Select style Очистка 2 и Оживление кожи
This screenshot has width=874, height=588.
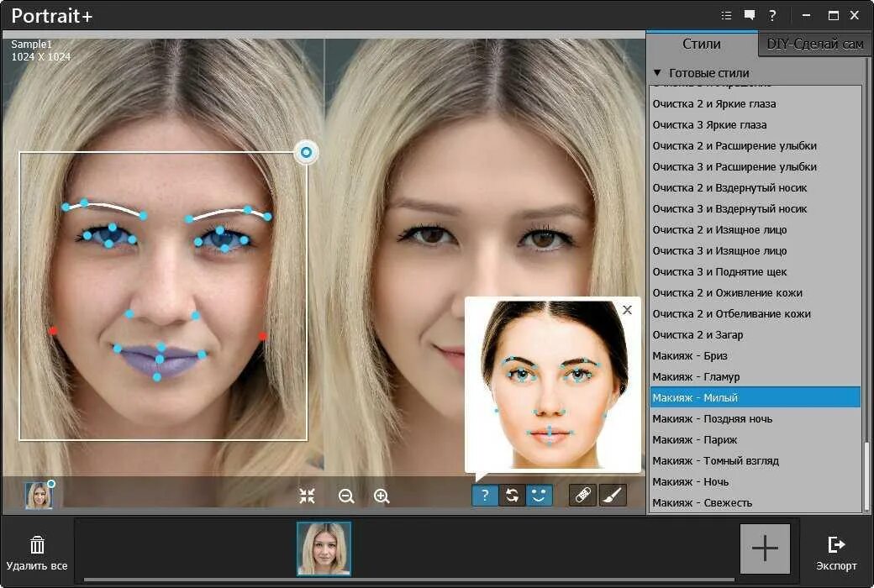point(756,292)
